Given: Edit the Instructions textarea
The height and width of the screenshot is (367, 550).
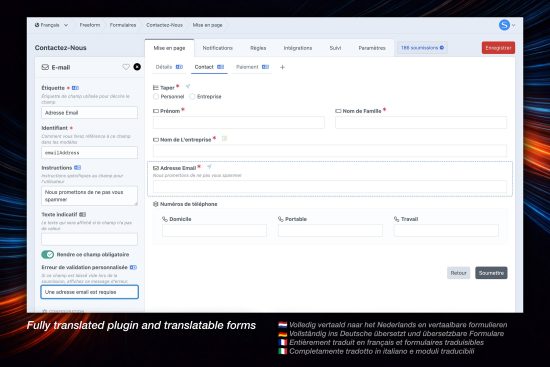Looking at the screenshot, I should point(89,196).
